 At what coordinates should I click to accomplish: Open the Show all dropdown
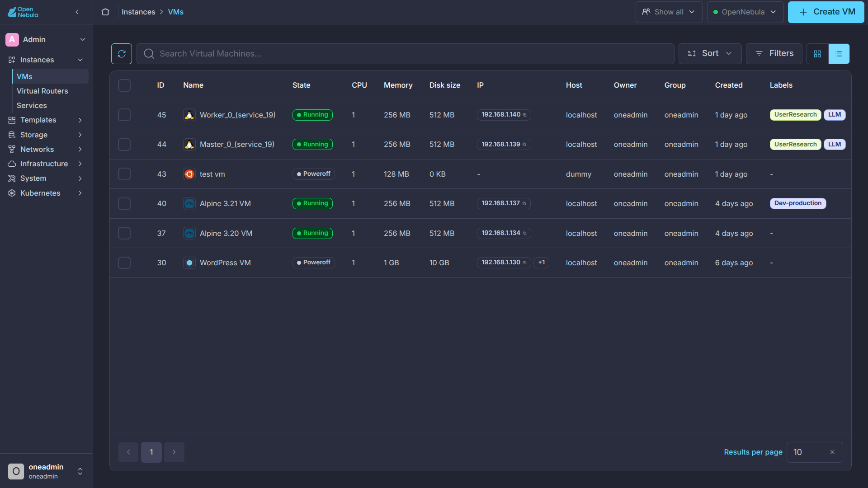pyautogui.click(x=669, y=12)
